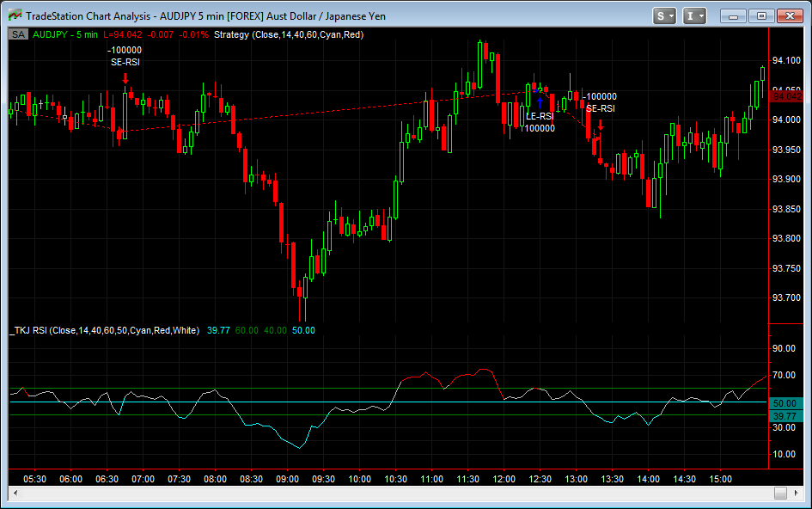Click the L=94.042 last price text
812x509 pixels.
(x=123, y=34)
